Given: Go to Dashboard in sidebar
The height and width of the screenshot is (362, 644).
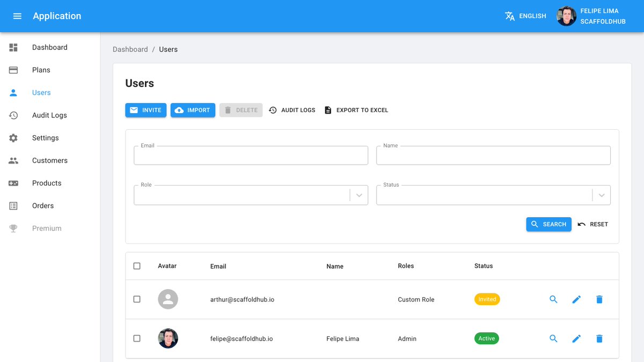Looking at the screenshot, I should pos(50,47).
